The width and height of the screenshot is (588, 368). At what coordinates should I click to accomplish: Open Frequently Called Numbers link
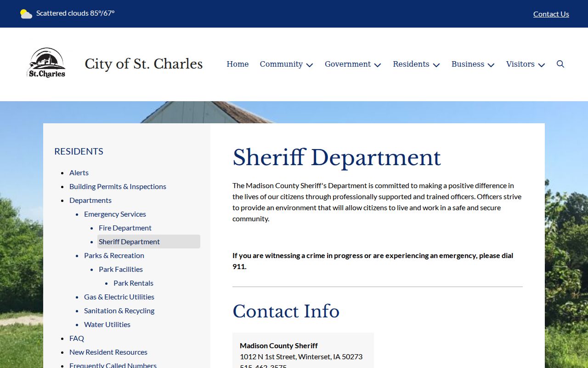click(113, 365)
